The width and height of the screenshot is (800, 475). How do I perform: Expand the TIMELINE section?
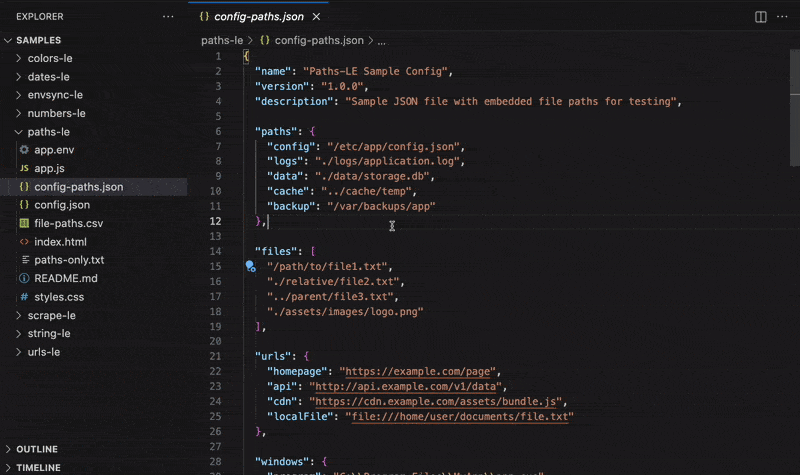8,467
